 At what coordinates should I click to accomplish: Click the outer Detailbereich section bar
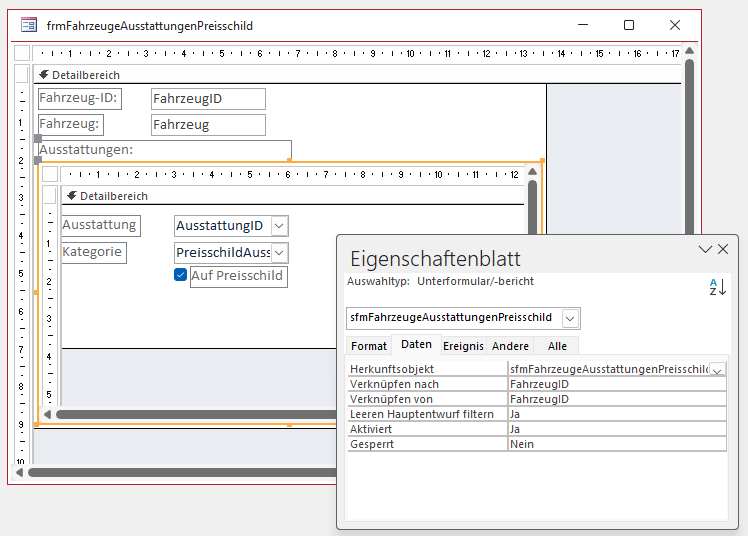290,75
